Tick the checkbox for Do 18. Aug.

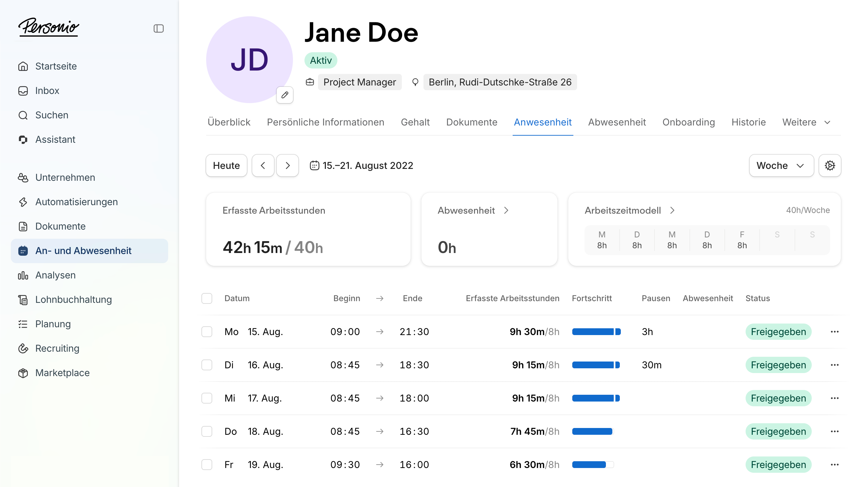(207, 431)
